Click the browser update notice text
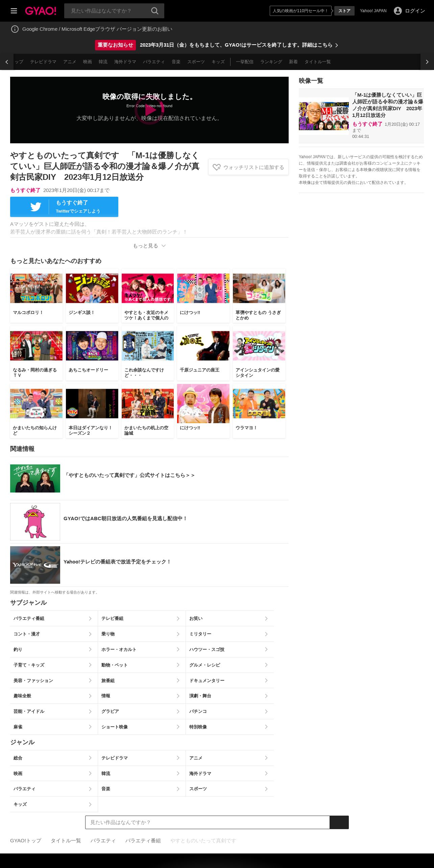The width and height of the screenshot is (434, 868). click(x=97, y=29)
